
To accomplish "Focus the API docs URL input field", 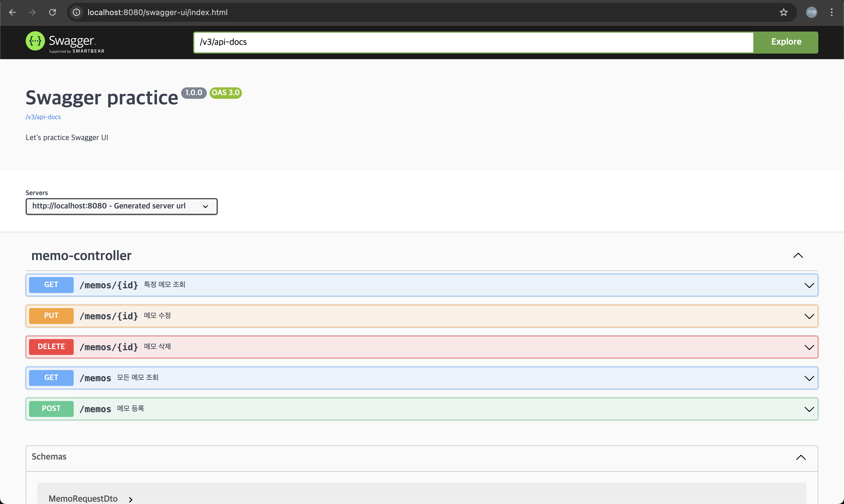I will (473, 42).
